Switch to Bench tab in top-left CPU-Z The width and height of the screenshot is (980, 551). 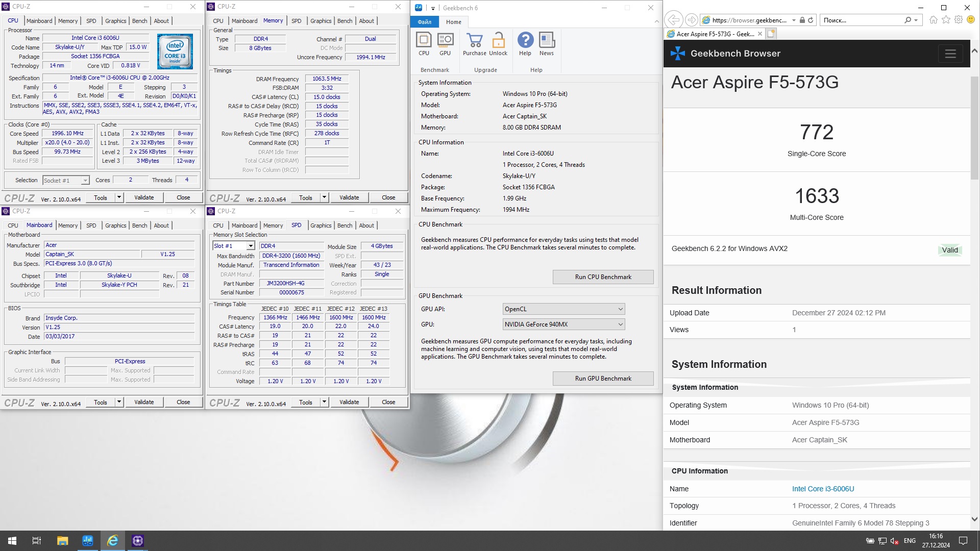coord(139,21)
